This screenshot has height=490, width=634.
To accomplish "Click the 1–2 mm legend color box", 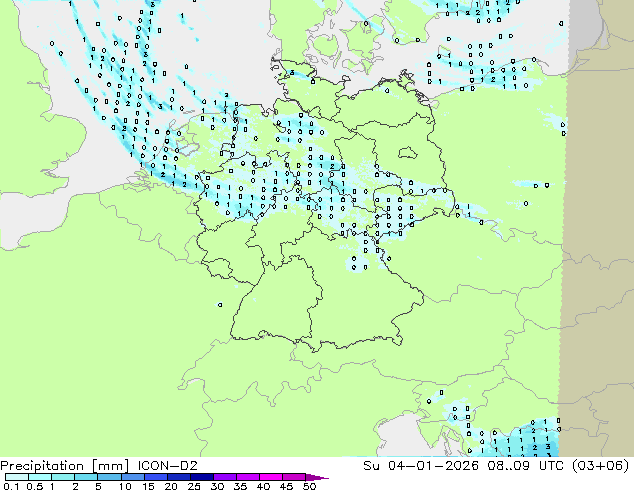I will (x=63, y=477).
